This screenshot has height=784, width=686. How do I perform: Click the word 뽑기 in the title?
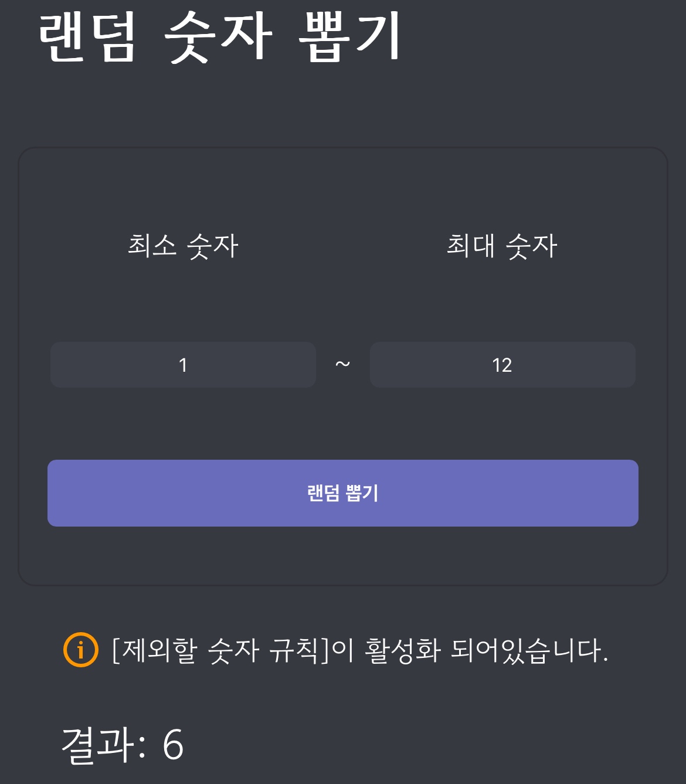(x=351, y=36)
